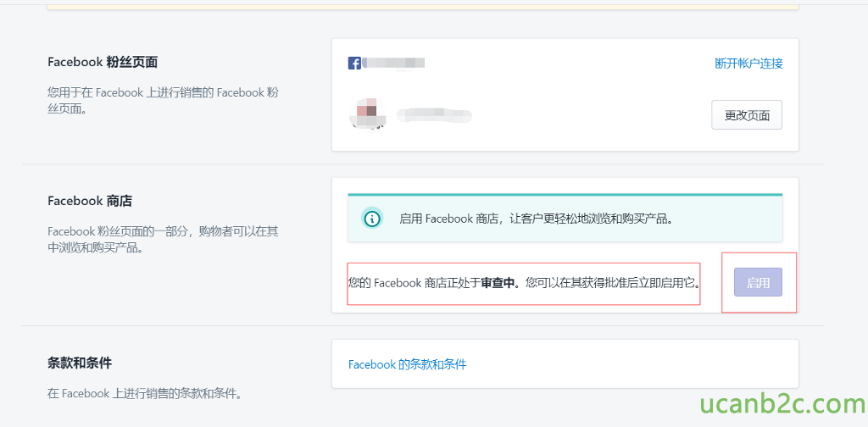Click the 更改页面 button
This screenshot has width=868, height=427.
click(x=747, y=115)
